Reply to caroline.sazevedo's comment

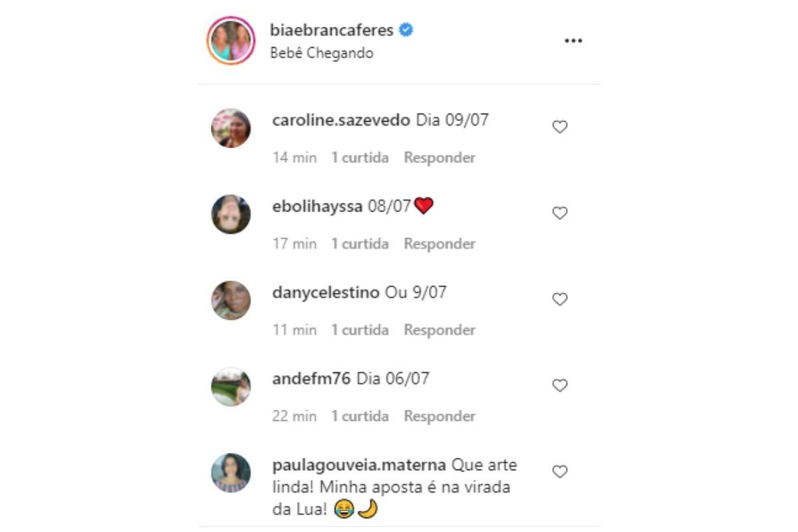point(440,158)
